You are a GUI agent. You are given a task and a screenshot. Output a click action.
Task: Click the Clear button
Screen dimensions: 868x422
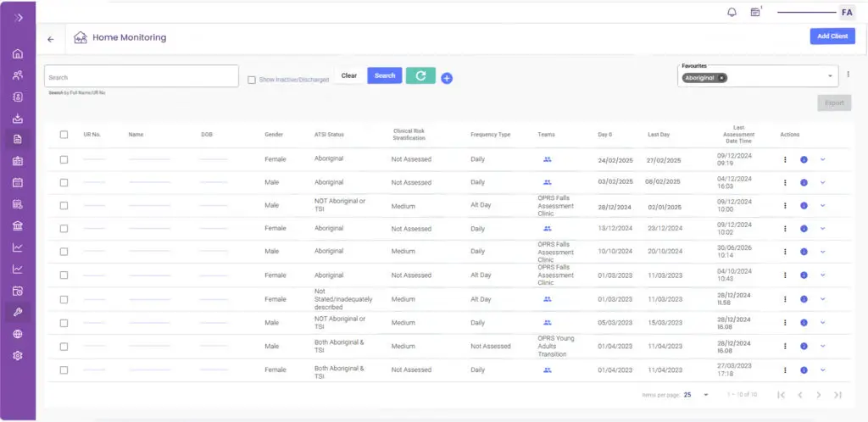(x=348, y=75)
